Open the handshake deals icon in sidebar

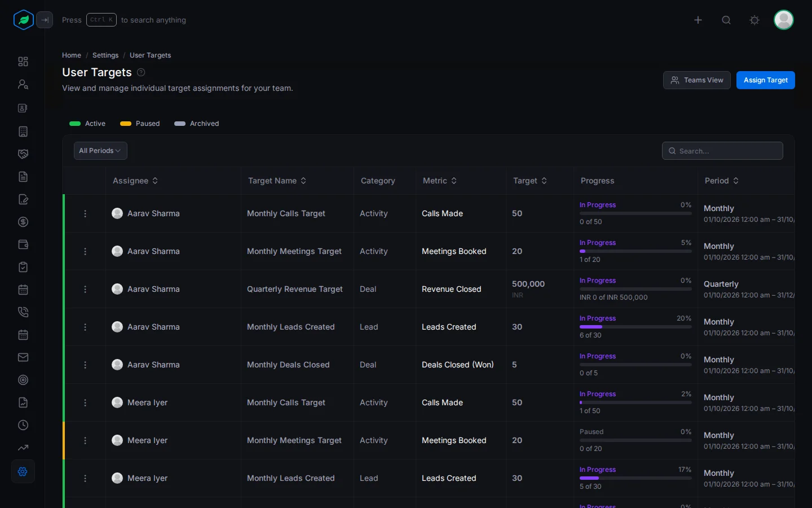23,154
